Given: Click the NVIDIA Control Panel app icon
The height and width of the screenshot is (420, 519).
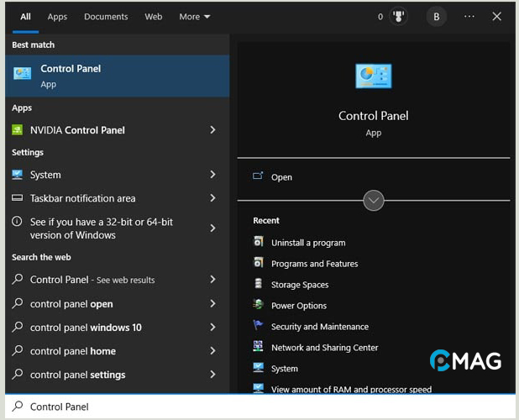Looking at the screenshot, I should (x=18, y=130).
